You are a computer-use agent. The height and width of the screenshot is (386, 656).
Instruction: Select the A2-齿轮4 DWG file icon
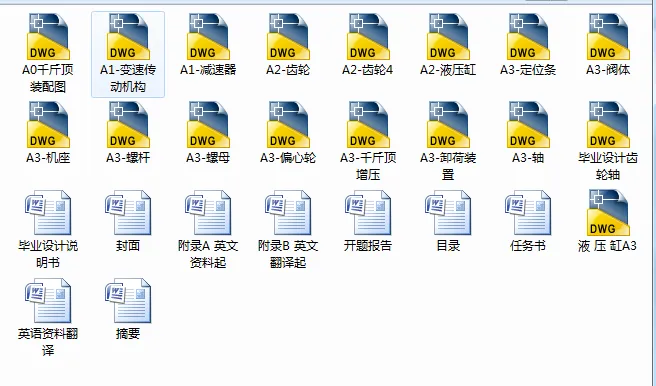tap(368, 36)
